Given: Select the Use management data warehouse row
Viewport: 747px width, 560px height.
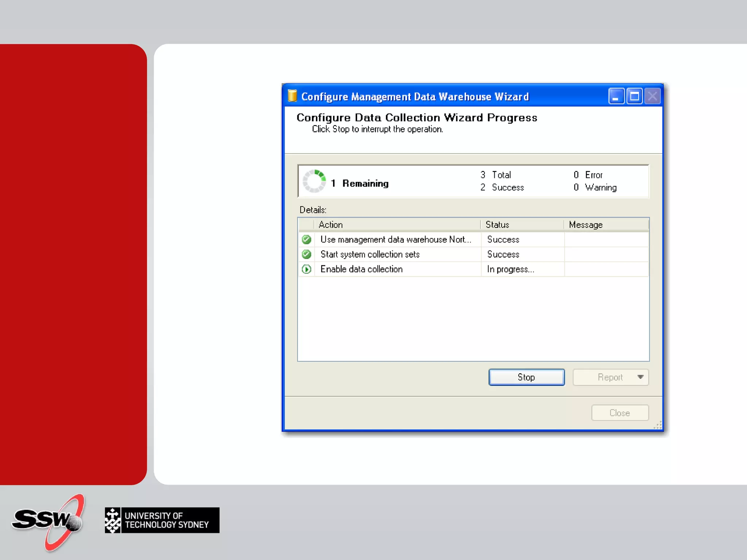Looking at the screenshot, I should 396,240.
